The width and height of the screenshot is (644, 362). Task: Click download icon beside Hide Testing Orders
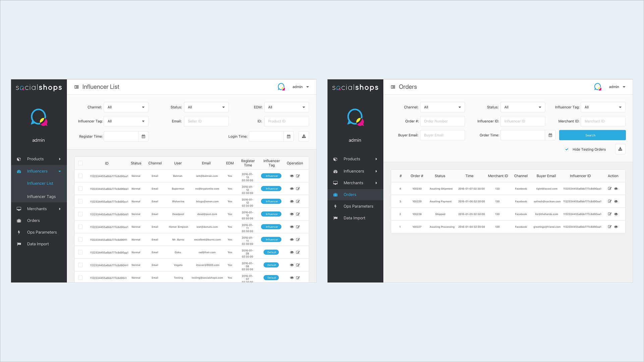620,149
